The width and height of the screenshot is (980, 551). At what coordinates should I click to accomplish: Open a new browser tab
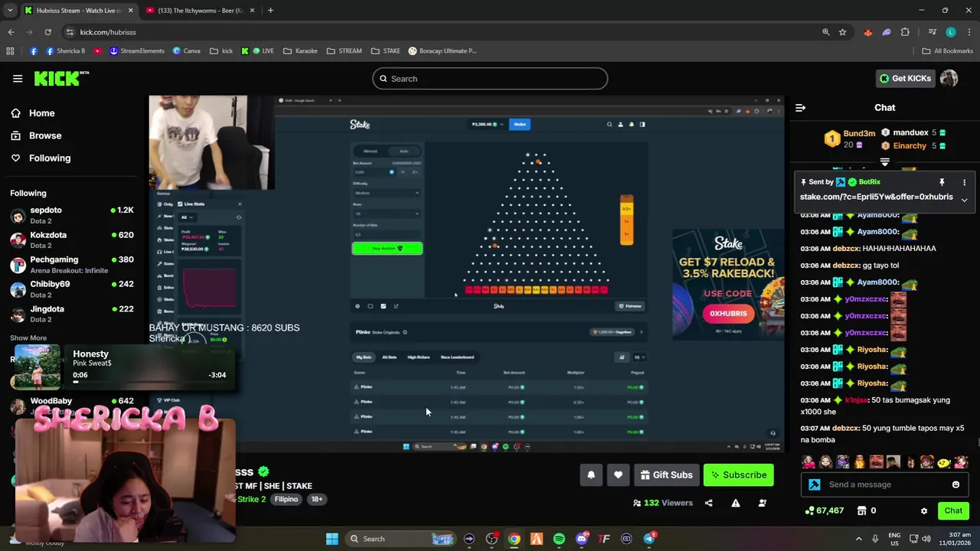click(x=270, y=11)
